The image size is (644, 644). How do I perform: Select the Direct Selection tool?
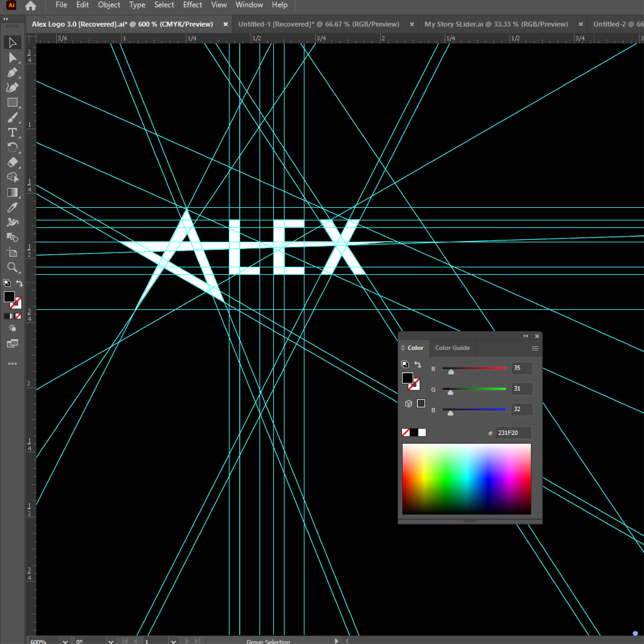click(x=12, y=58)
